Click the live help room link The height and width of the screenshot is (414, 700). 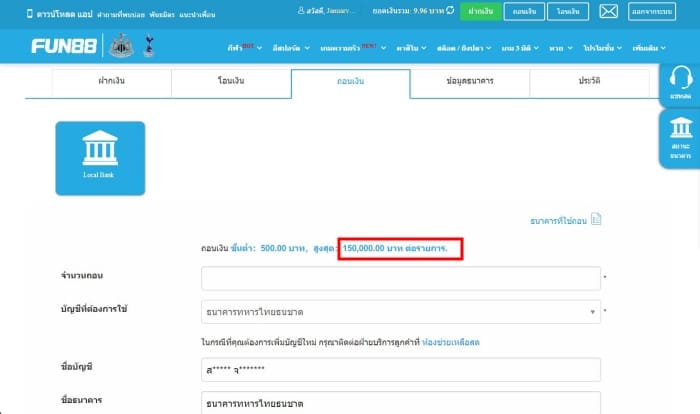click(x=450, y=343)
